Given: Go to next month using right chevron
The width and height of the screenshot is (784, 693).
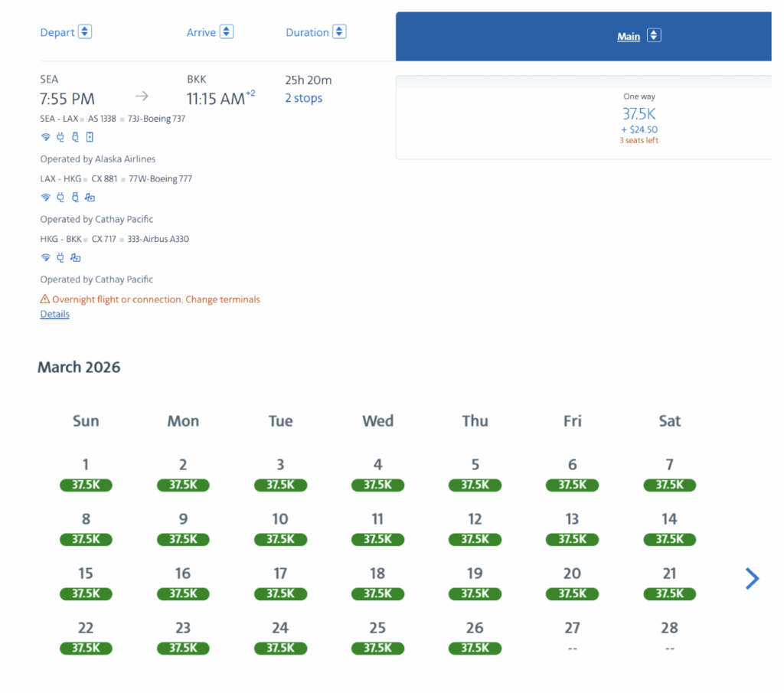Looking at the screenshot, I should [x=752, y=579].
